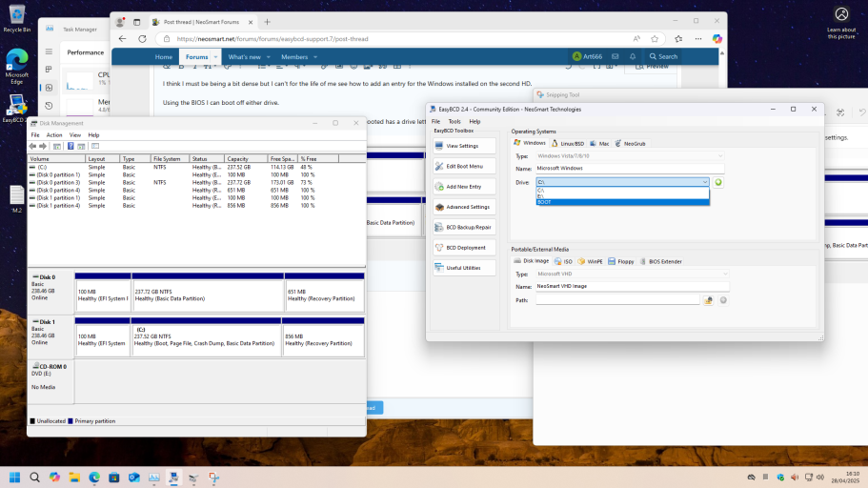The height and width of the screenshot is (488, 868).
Task: Choose C:\ in the Drive list
Action: (x=622, y=191)
